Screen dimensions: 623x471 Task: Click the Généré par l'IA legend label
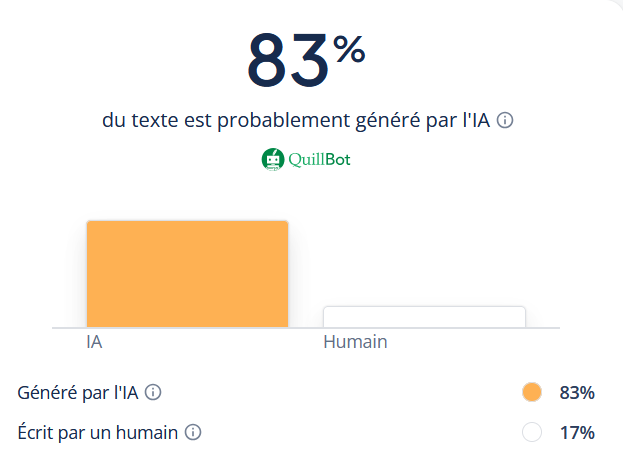(x=78, y=393)
